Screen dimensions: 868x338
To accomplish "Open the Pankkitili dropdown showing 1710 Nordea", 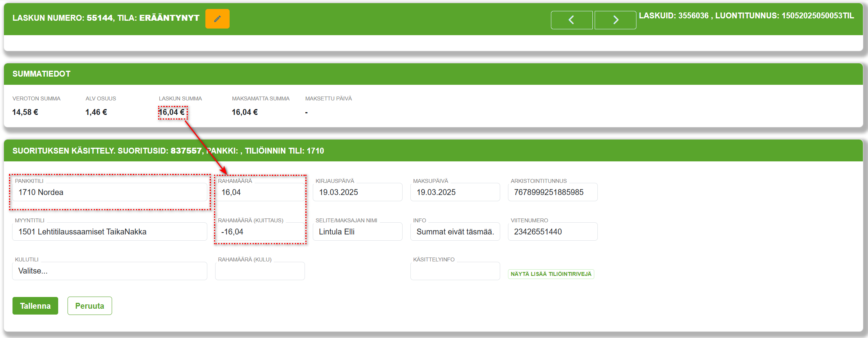I will (110, 192).
